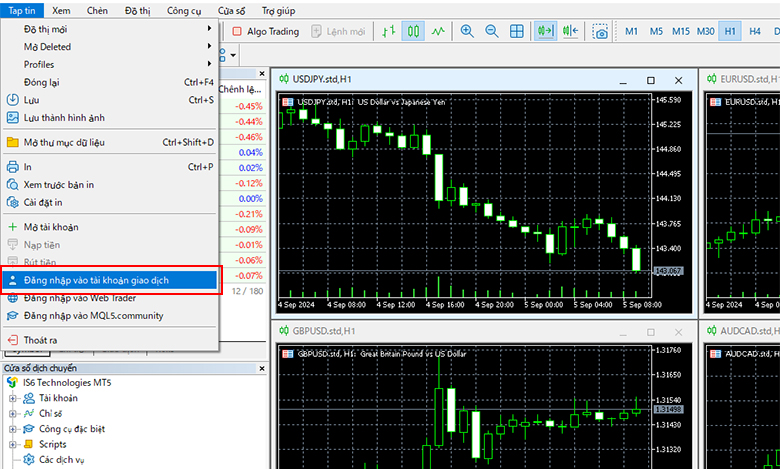Open the Trợ giúp menu
780x469 pixels.
278,10
